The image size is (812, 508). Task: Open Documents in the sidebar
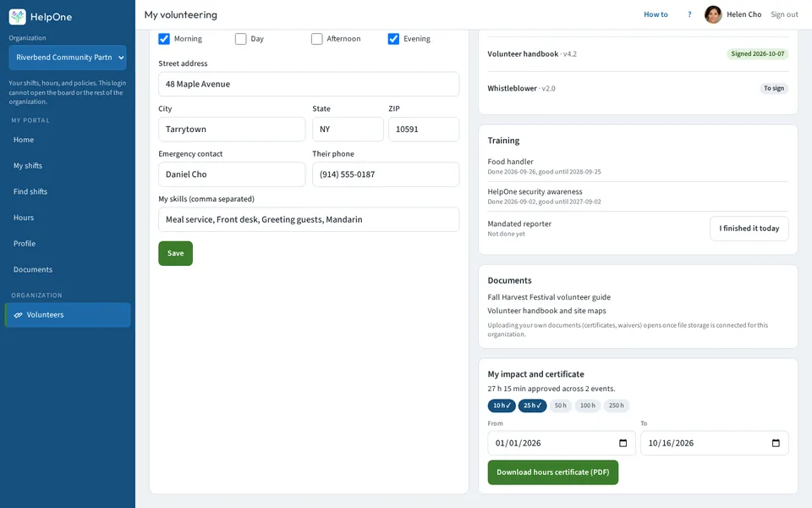pos(68,269)
